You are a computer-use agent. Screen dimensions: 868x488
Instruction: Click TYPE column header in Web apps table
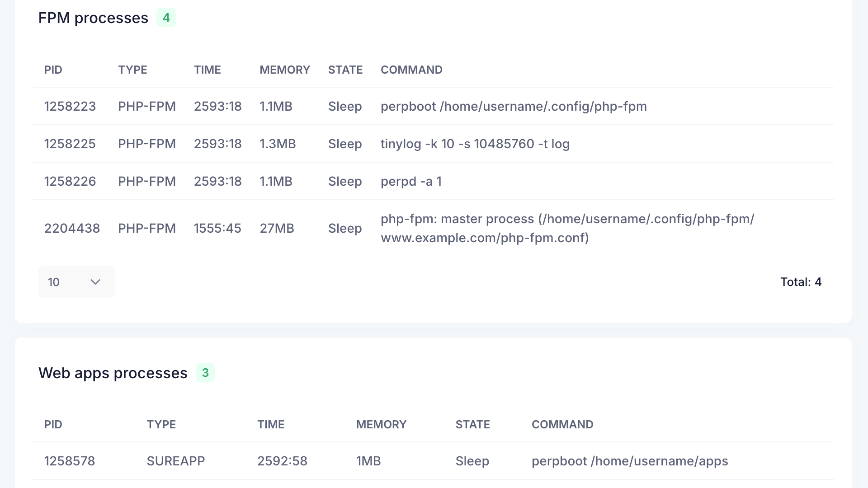[161, 424]
